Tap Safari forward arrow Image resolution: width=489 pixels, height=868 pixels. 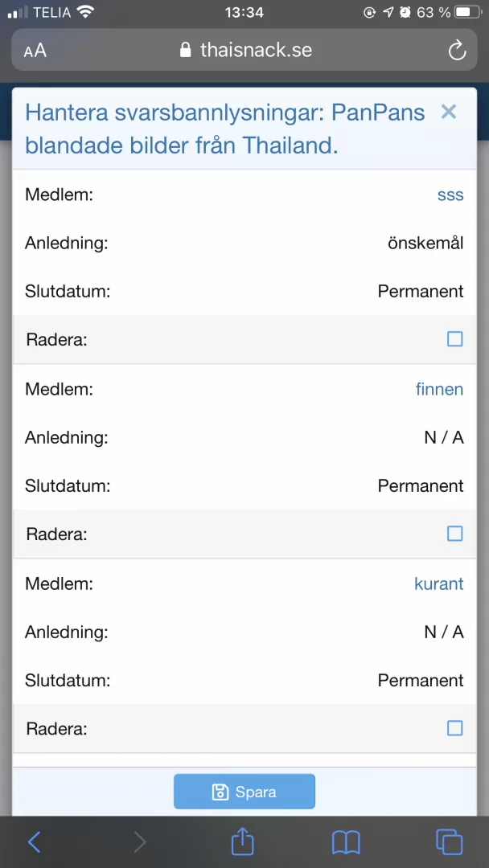tap(140, 841)
